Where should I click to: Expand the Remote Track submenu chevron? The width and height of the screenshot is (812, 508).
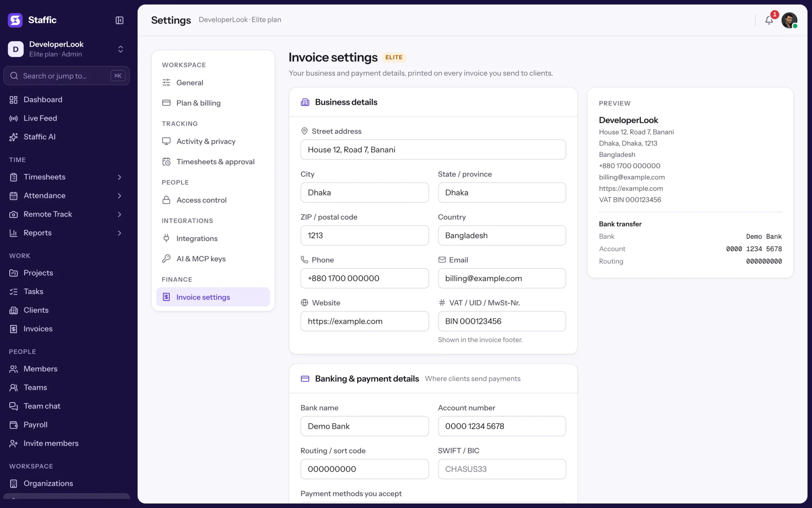[x=119, y=214]
